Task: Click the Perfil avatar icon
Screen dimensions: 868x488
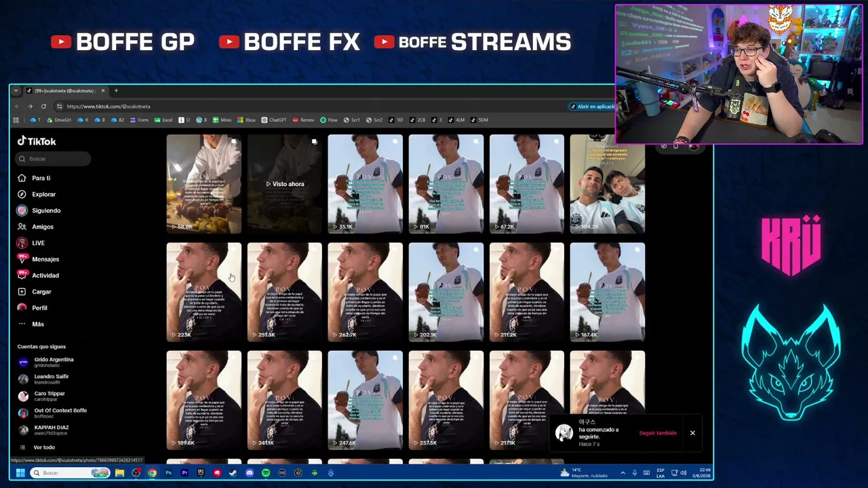Action: (x=22, y=308)
